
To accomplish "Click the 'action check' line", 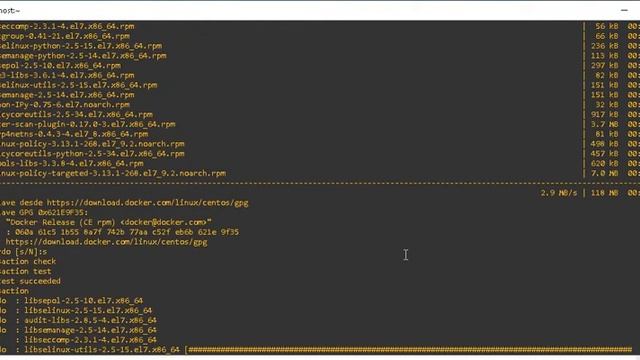I will 28,261.
